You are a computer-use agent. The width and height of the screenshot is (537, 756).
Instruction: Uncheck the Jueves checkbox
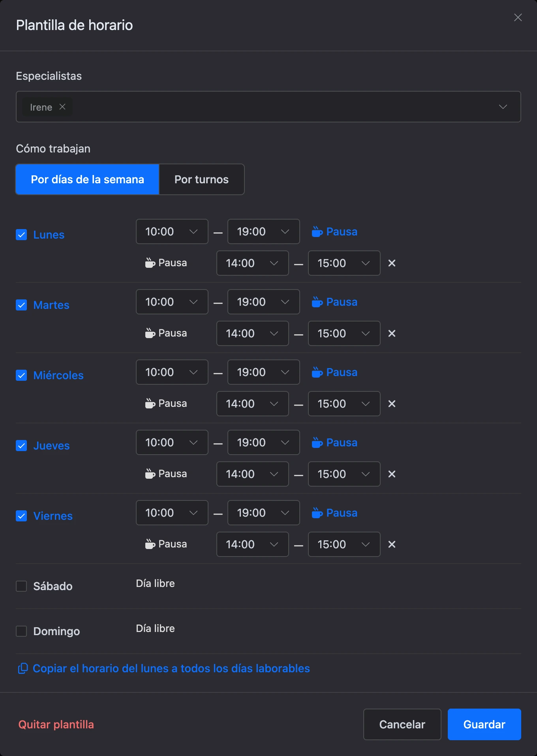pyautogui.click(x=21, y=446)
